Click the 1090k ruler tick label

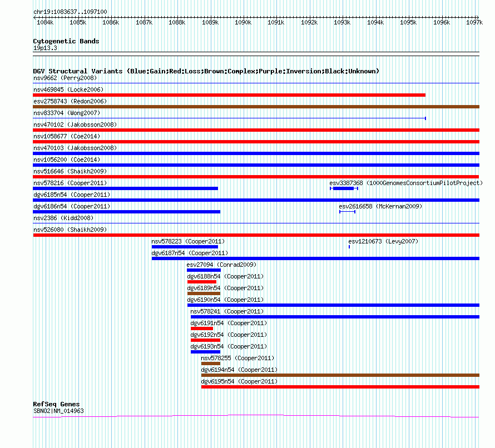point(242,22)
